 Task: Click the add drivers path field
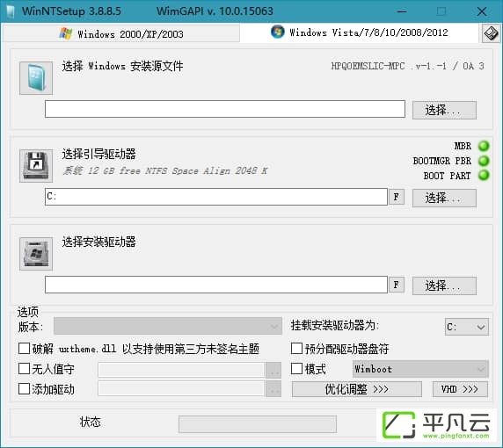181,388
